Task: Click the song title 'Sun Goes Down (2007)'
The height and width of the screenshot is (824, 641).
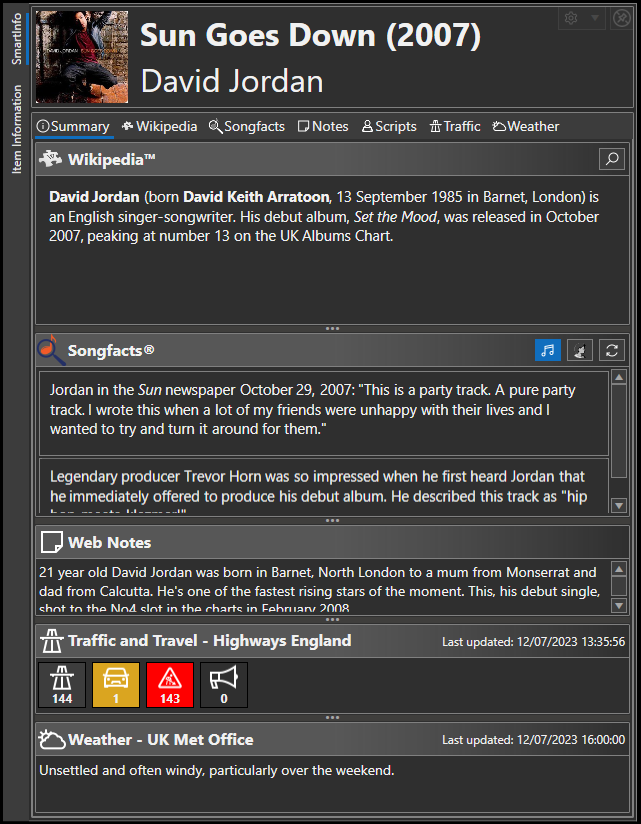Action: point(311,36)
